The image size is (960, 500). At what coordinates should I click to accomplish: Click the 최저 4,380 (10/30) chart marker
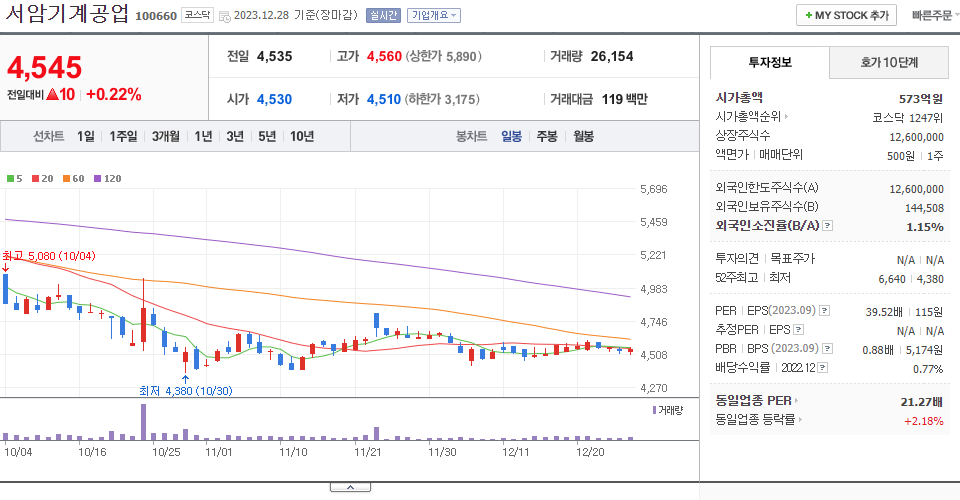186,390
